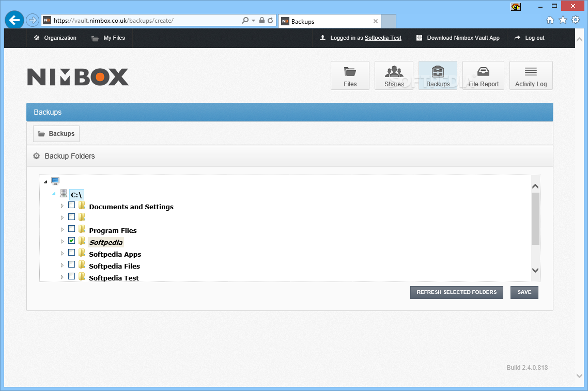This screenshot has width=588, height=391.
Task: Refresh the page with reload icon
Action: click(x=270, y=20)
